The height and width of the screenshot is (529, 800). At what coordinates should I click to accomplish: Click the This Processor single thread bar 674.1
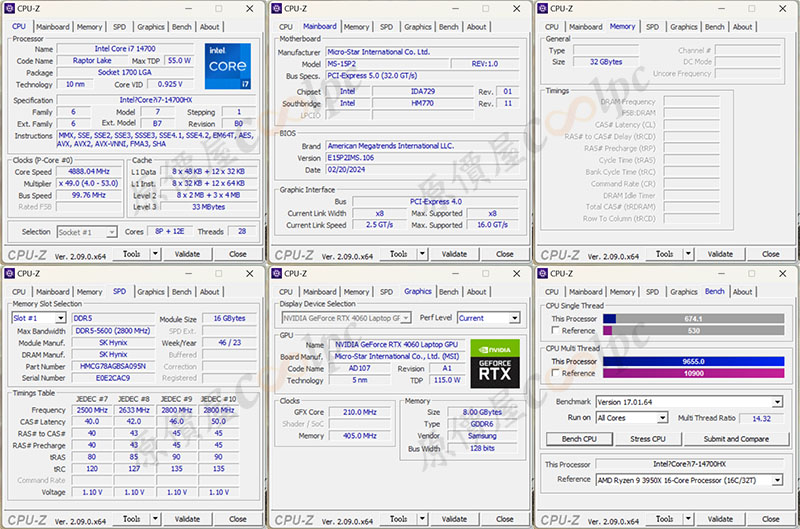coord(693,319)
